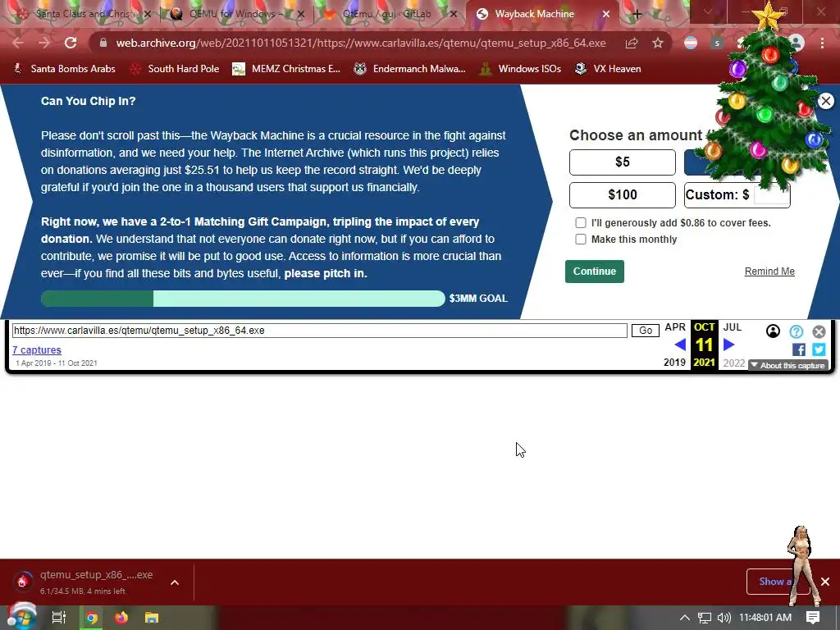Screen dimensions: 840x630
Task: Open the 7 captures link
Action: tap(37, 349)
